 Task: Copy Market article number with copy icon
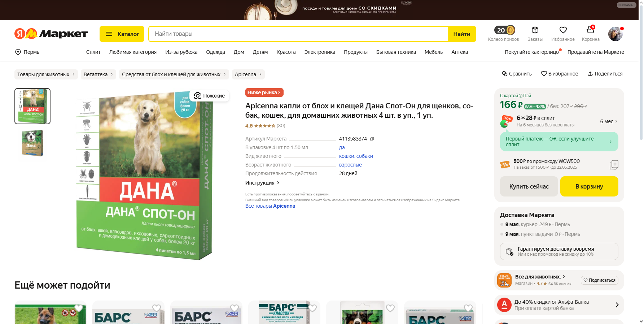point(372,139)
